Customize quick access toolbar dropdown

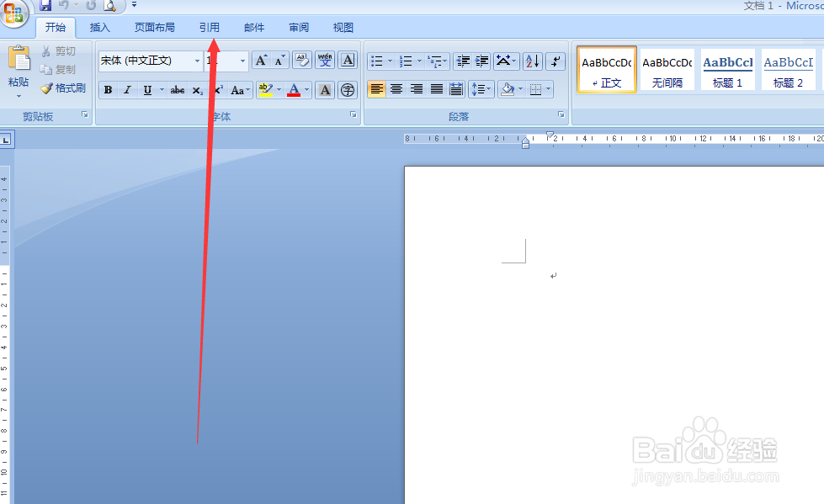134,5
